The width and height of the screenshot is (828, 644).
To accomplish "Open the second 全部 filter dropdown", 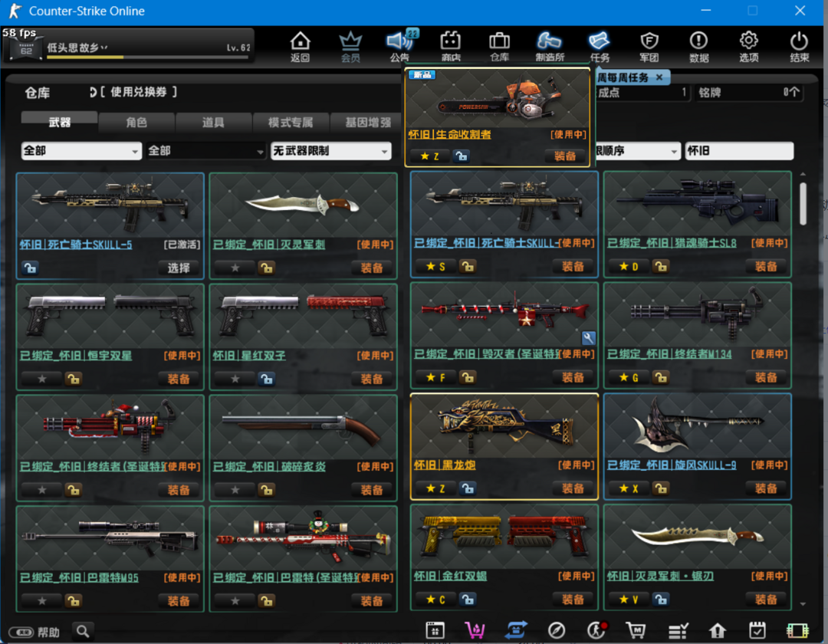I will pos(206,151).
